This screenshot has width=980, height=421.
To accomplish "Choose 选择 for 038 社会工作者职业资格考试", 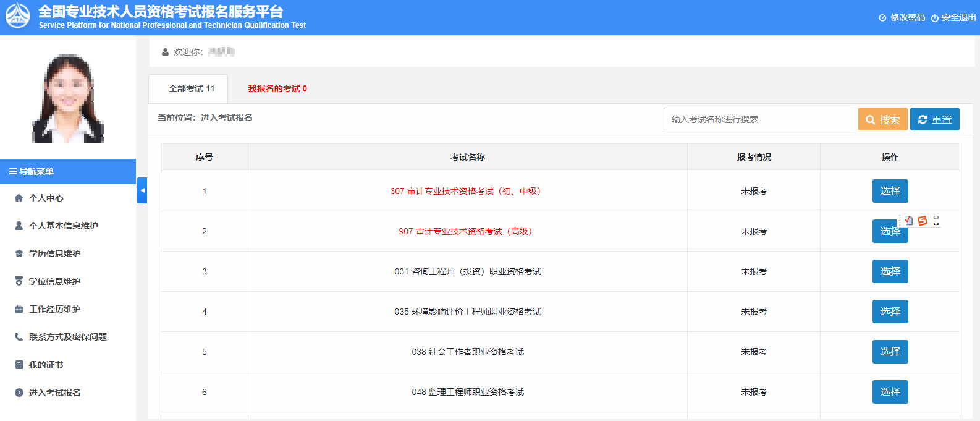I will (890, 352).
